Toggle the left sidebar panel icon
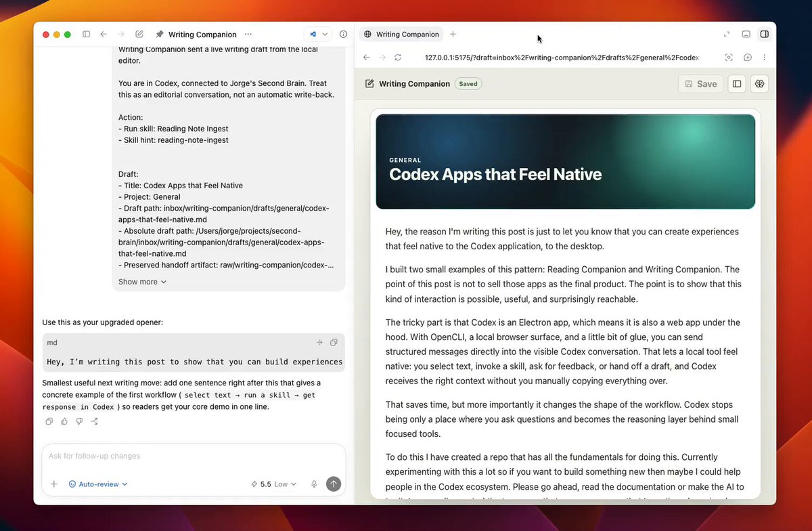 tap(86, 34)
